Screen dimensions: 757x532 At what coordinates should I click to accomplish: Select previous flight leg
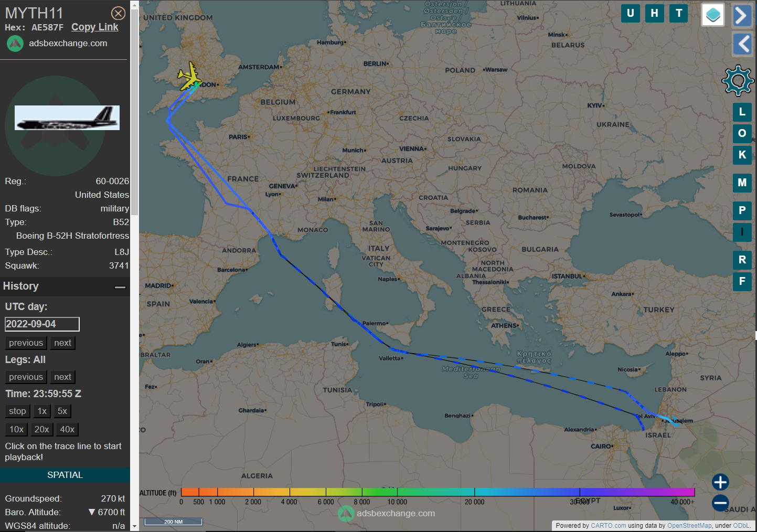pyautogui.click(x=26, y=377)
